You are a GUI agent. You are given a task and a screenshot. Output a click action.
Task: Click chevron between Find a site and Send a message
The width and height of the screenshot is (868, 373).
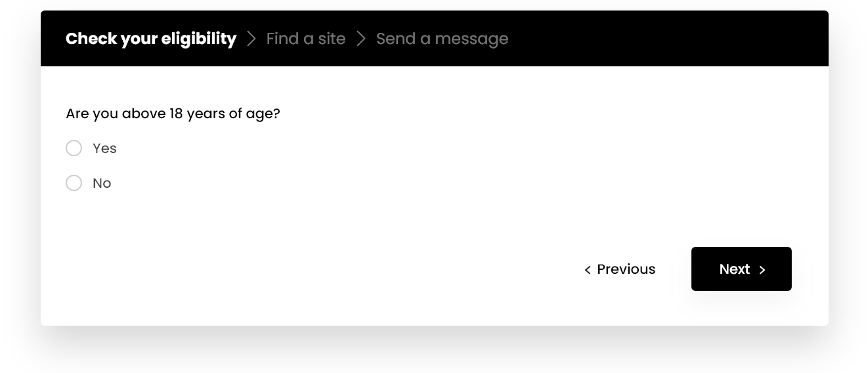pos(360,39)
